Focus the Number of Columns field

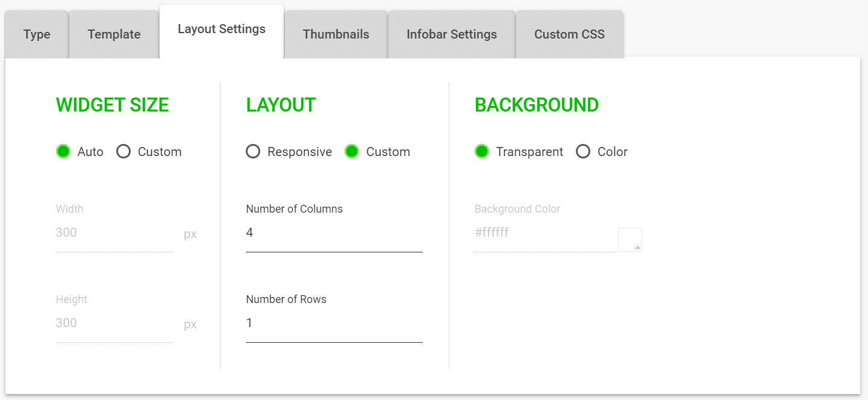tap(334, 233)
